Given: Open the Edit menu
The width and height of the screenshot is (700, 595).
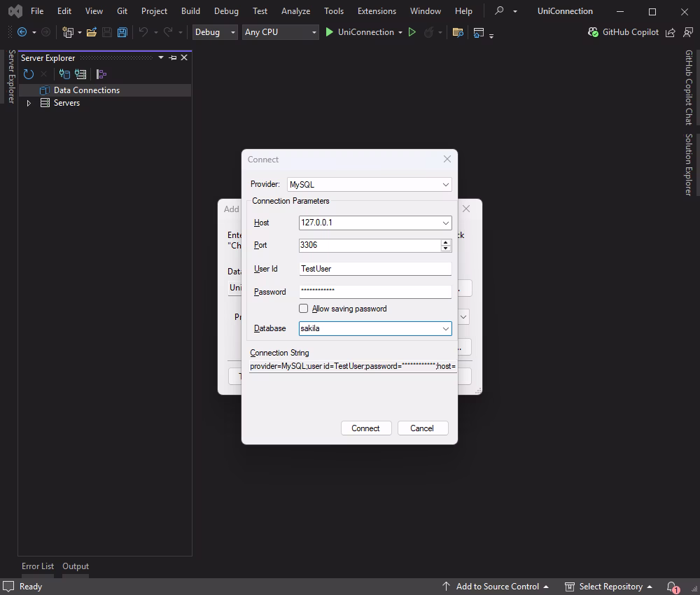Looking at the screenshot, I should (64, 10).
